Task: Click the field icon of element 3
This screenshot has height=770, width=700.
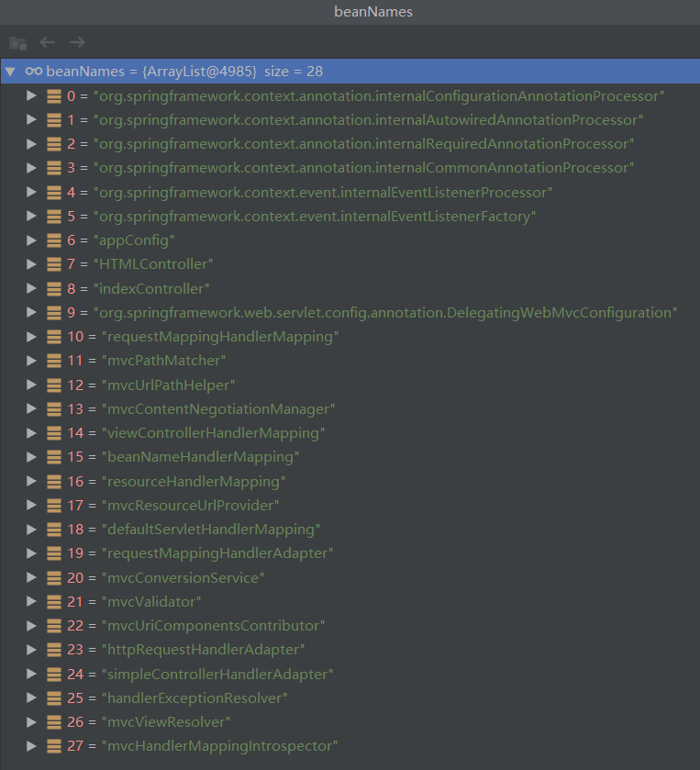Action: point(53,169)
